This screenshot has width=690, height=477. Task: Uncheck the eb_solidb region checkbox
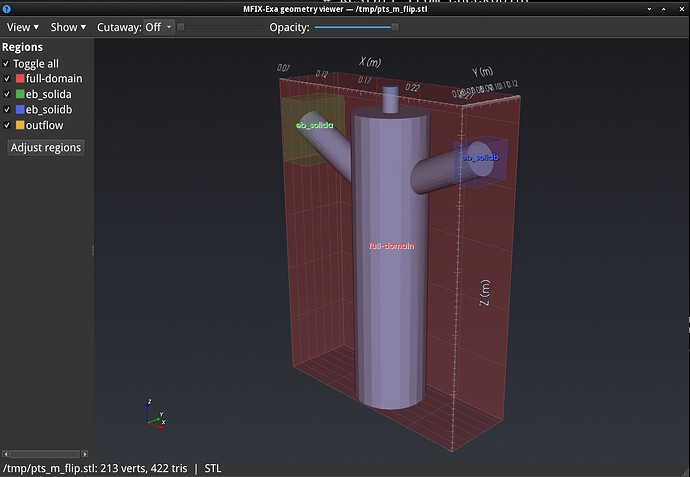pos(7,110)
